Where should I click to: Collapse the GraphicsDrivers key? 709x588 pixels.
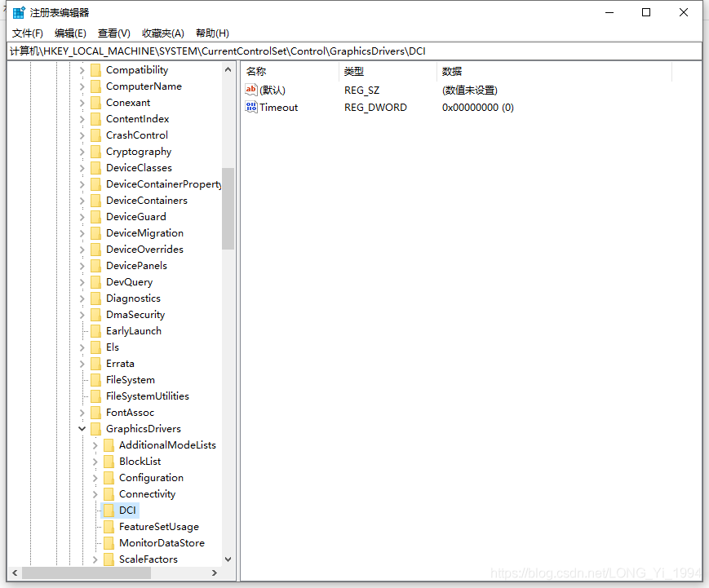(x=82, y=428)
